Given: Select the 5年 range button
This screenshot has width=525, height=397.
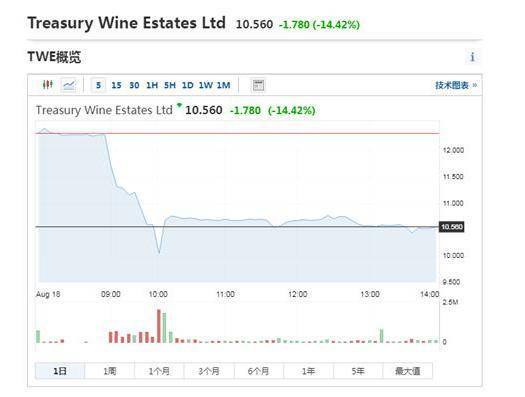Looking at the screenshot, I should coord(358,371).
